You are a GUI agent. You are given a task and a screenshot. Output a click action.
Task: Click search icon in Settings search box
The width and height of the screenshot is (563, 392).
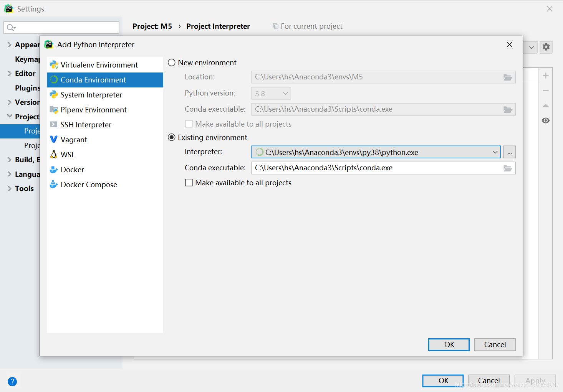pyautogui.click(x=11, y=28)
